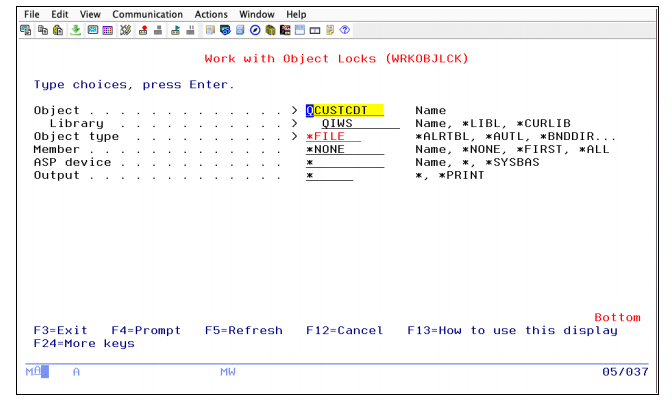
Task: Click the green download arrow icon
Action: pos(76,30)
